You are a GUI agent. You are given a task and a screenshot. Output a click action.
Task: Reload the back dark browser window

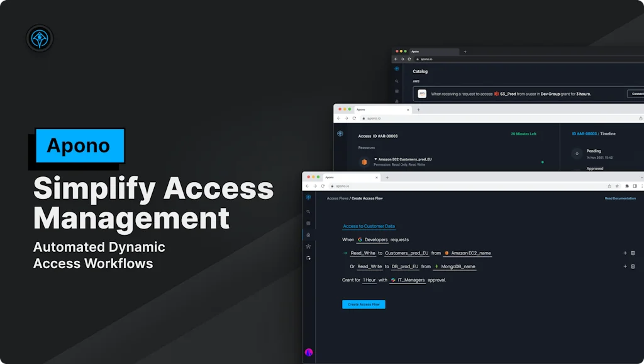409,59
